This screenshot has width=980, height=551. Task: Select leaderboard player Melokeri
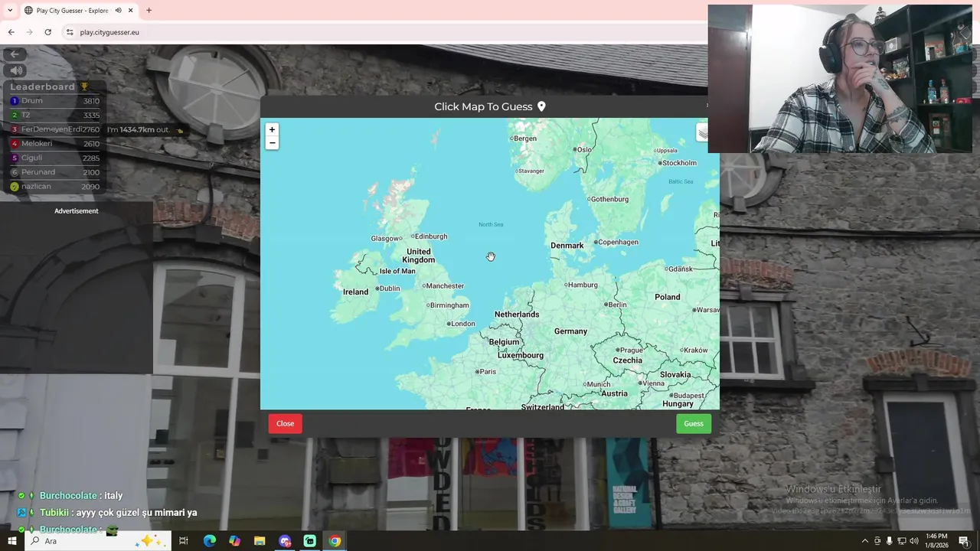pos(54,144)
